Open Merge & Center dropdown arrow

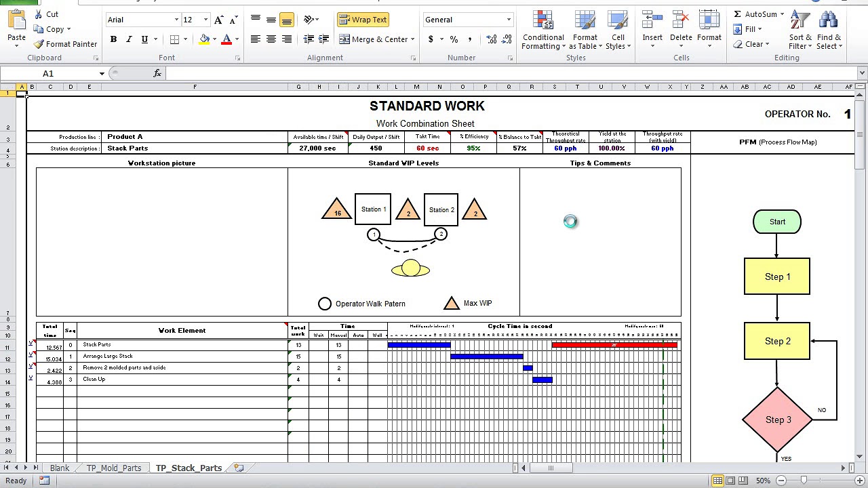(413, 39)
